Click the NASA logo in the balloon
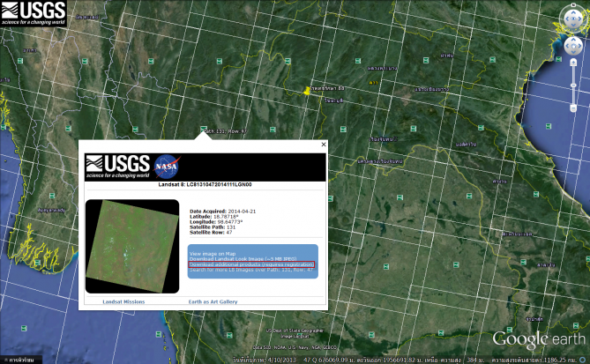The width and height of the screenshot is (590, 364). tap(167, 167)
